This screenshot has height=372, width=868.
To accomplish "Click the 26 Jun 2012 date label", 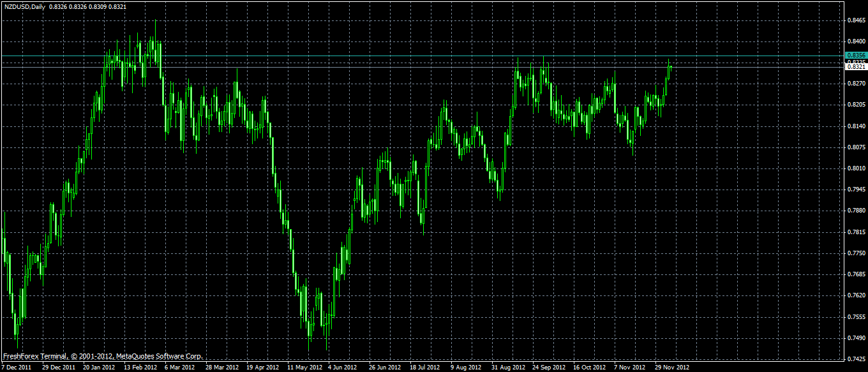I will tap(385, 368).
